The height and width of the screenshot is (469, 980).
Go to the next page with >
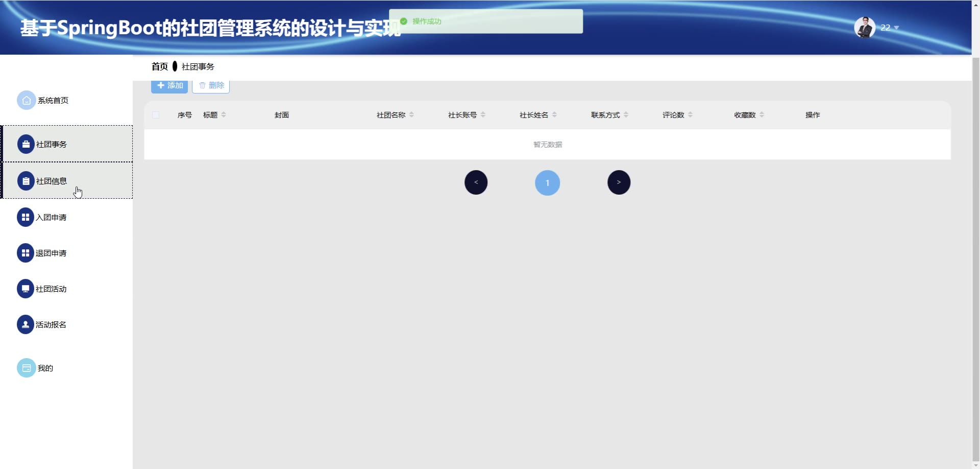tap(619, 182)
